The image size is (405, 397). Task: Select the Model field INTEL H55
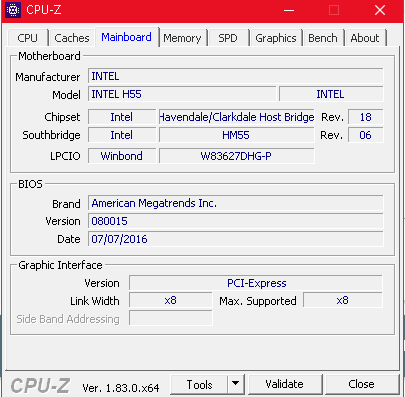(182, 94)
